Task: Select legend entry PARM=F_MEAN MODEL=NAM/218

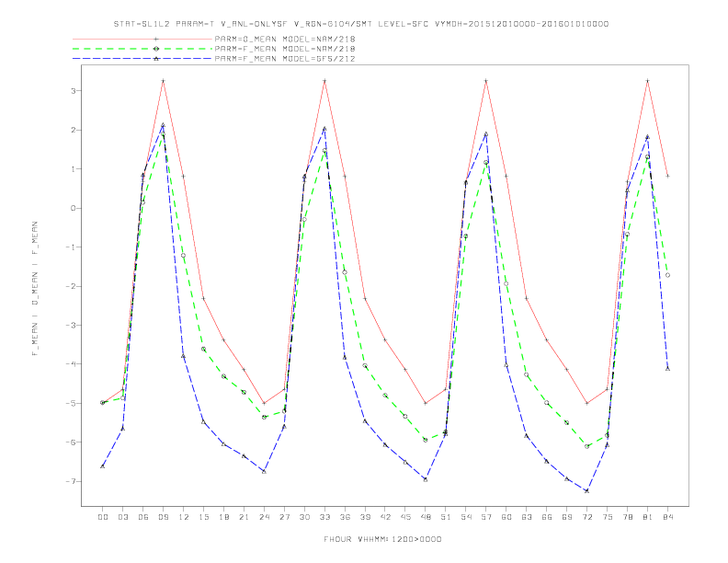Action: tap(285, 49)
